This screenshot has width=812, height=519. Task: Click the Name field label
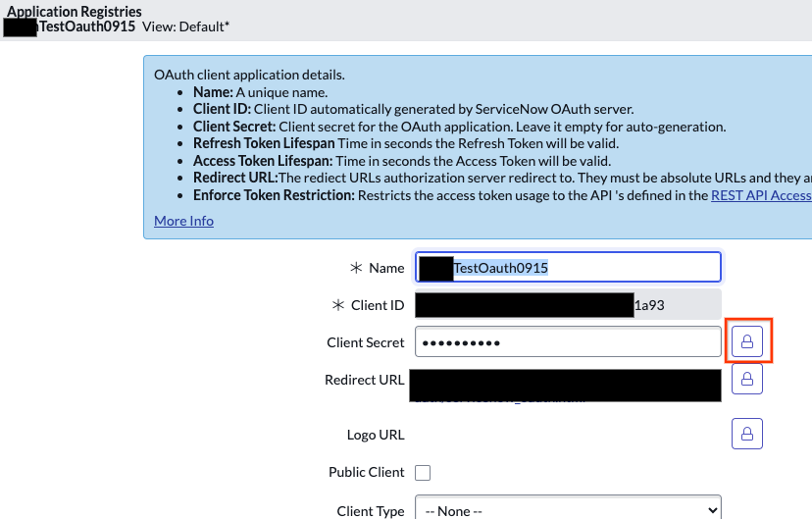tap(386, 268)
